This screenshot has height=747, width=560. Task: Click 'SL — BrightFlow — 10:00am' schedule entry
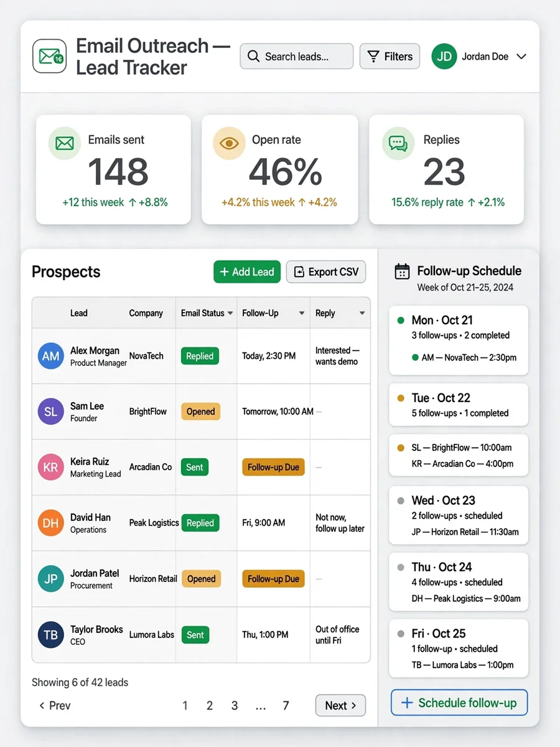[462, 448]
